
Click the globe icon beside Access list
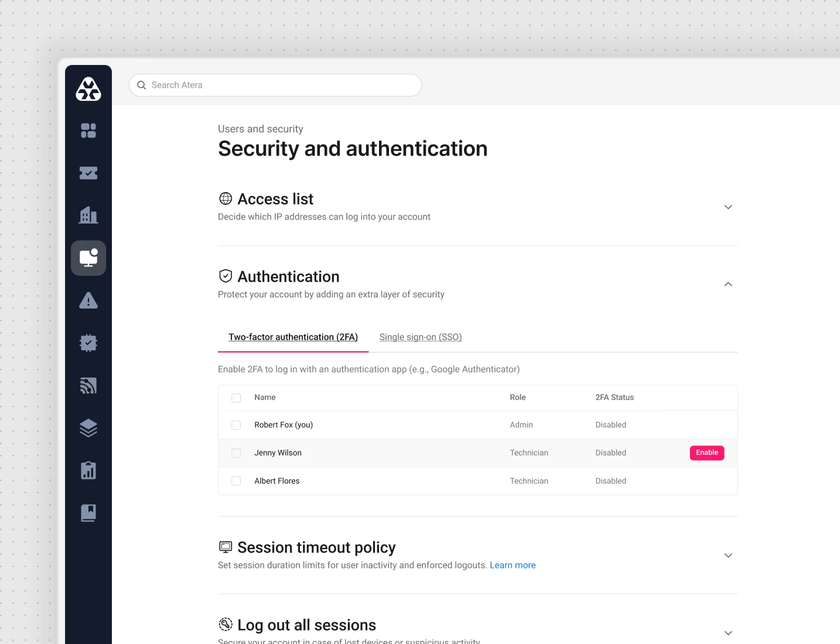coord(226,198)
